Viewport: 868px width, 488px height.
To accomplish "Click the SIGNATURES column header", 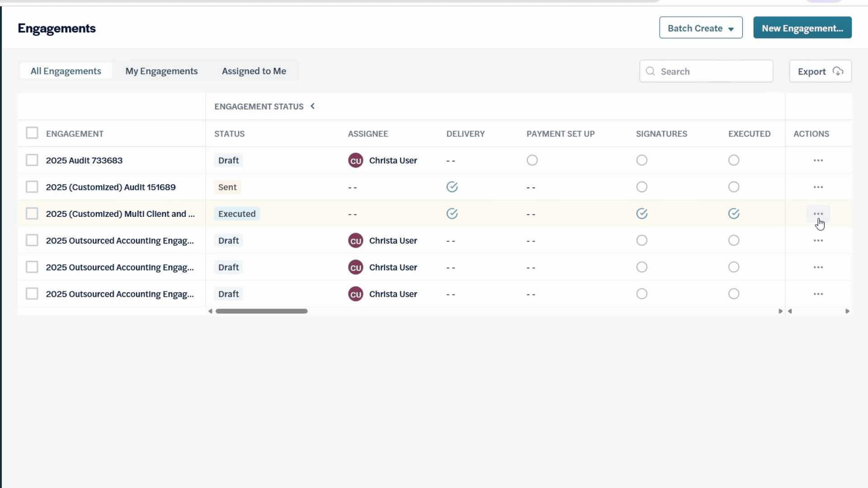I will 661,134.
